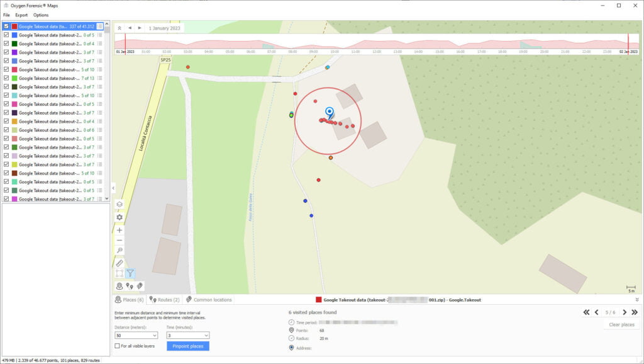The image size is (644, 364).
Task: Activate the area selection tool
Action: click(x=119, y=273)
